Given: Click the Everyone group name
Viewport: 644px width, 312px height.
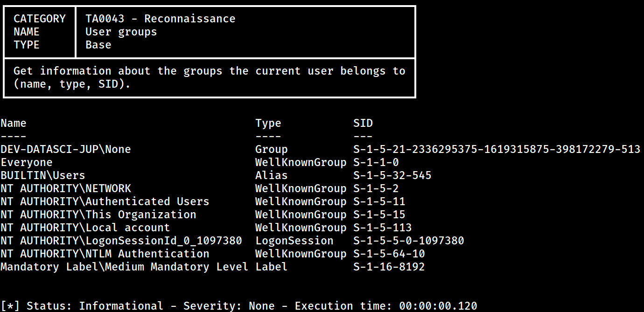Looking at the screenshot, I should [27, 162].
